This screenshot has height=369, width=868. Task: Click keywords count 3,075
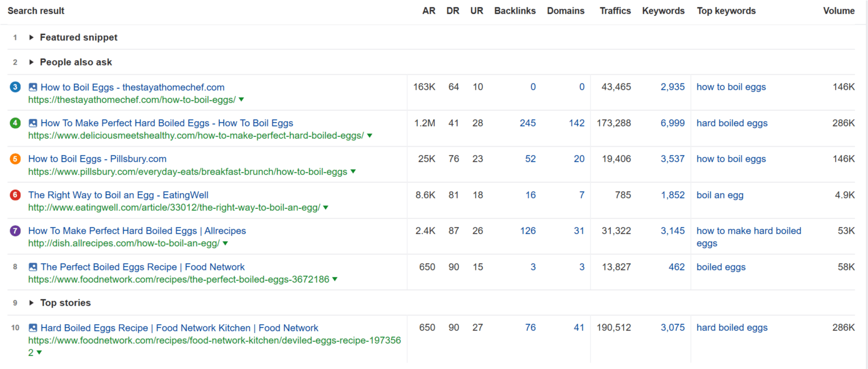click(x=672, y=327)
